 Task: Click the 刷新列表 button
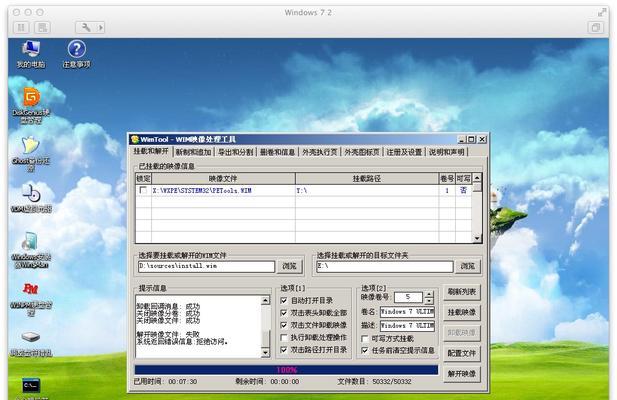coord(462,291)
